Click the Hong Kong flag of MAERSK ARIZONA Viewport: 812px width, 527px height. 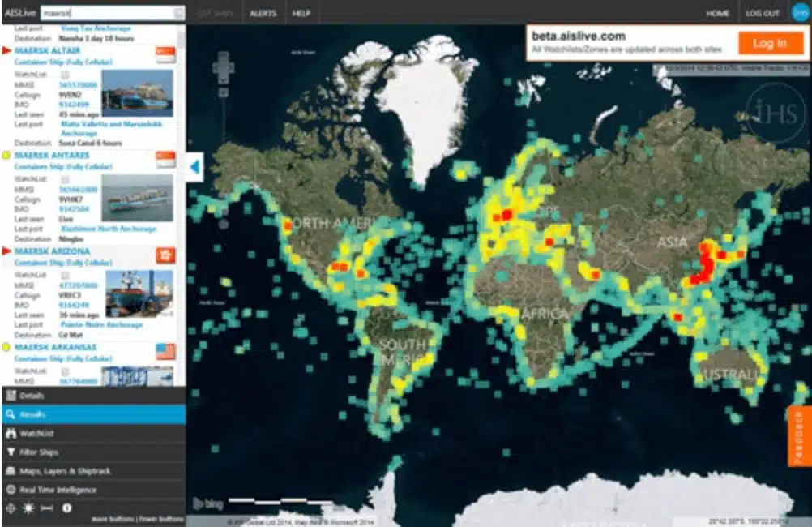pyautogui.click(x=165, y=255)
